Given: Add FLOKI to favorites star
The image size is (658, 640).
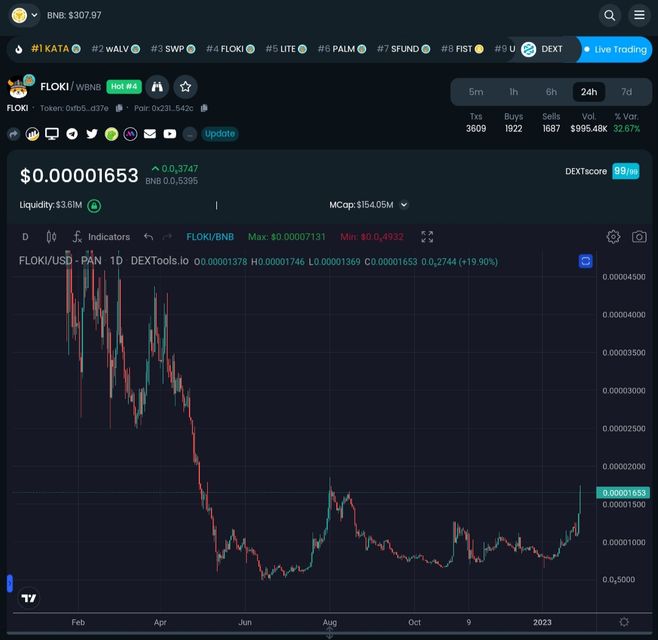Looking at the screenshot, I should (185, 87).
